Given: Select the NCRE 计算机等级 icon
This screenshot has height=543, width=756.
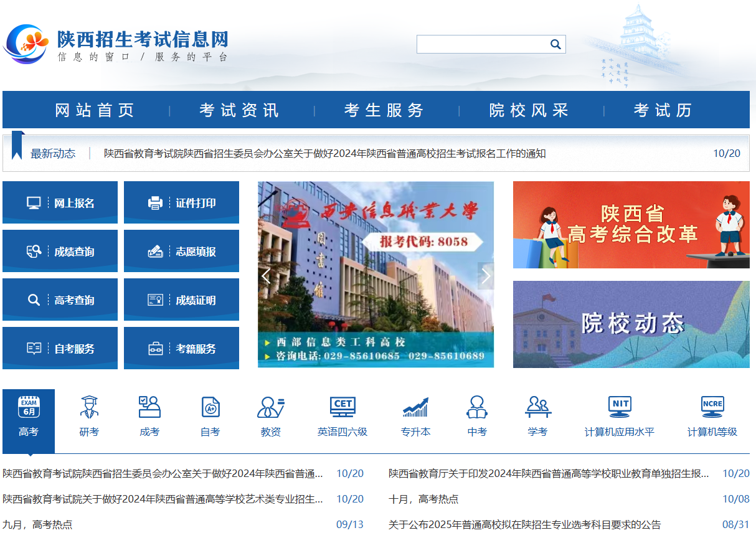Looking at the screenshot, I should (712, 407).
